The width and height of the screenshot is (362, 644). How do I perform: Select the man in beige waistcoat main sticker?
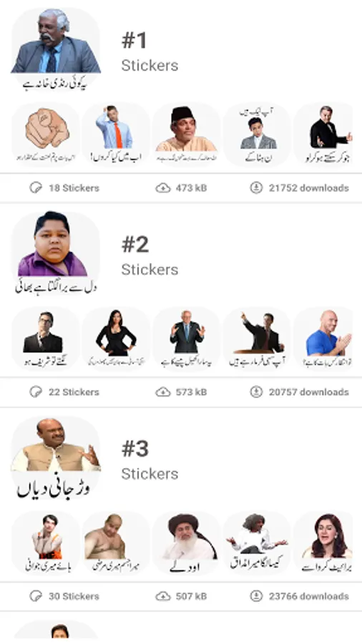point(55,458)
